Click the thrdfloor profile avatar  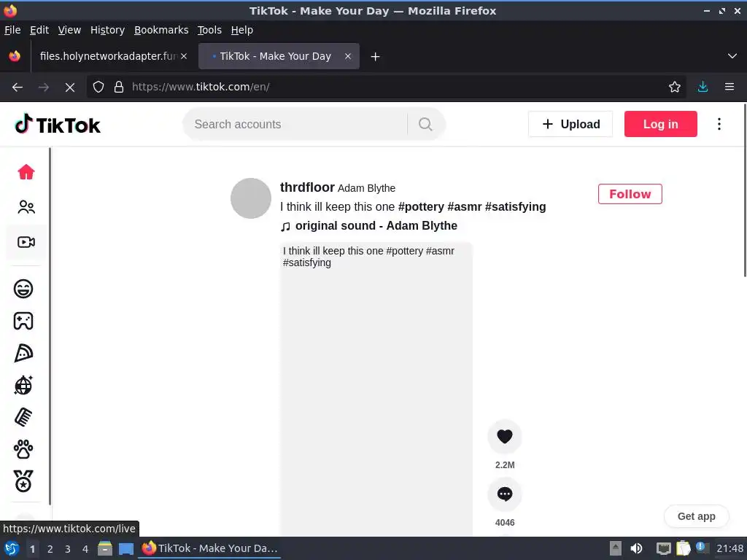[x=251, y=198]
